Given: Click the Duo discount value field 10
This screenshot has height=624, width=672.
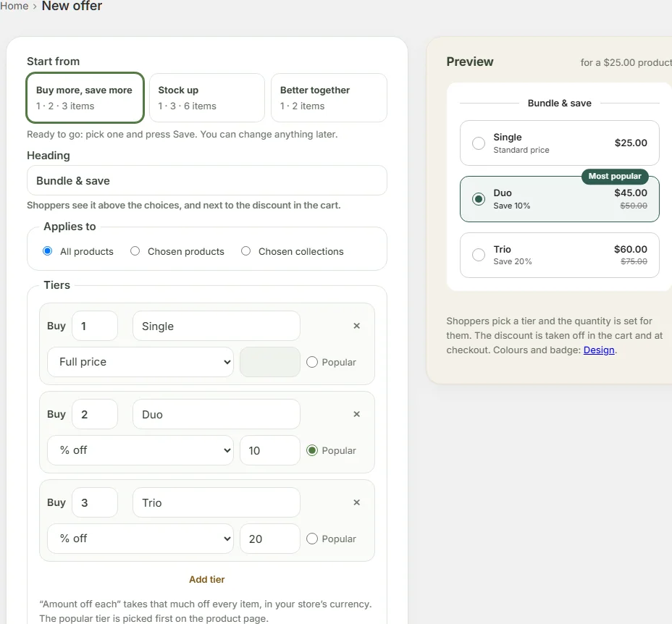Looking at the screenshot, I should pyautogui.click(x=270, y=450).
